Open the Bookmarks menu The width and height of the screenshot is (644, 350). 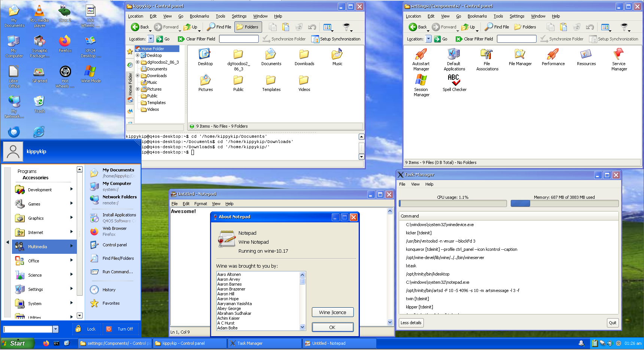pos(200,16)
